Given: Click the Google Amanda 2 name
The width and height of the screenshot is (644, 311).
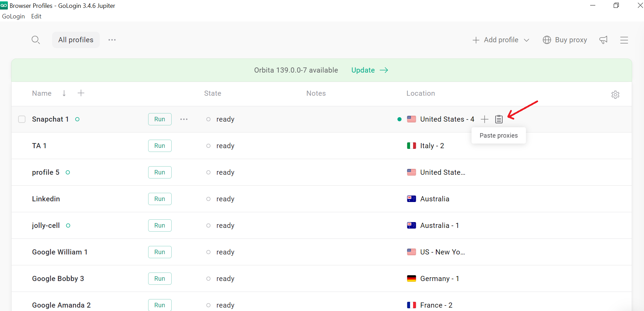Looking at the screenshot, I should (x=61, y=305).
